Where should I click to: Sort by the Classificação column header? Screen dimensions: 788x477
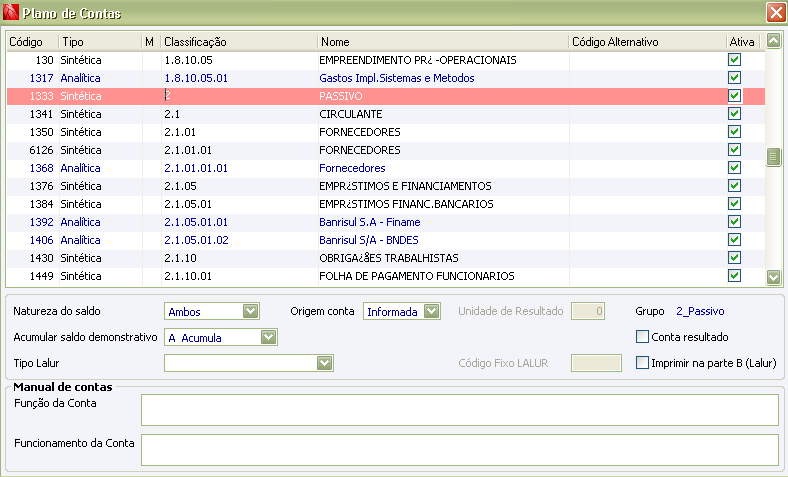(x=239, y=42)
